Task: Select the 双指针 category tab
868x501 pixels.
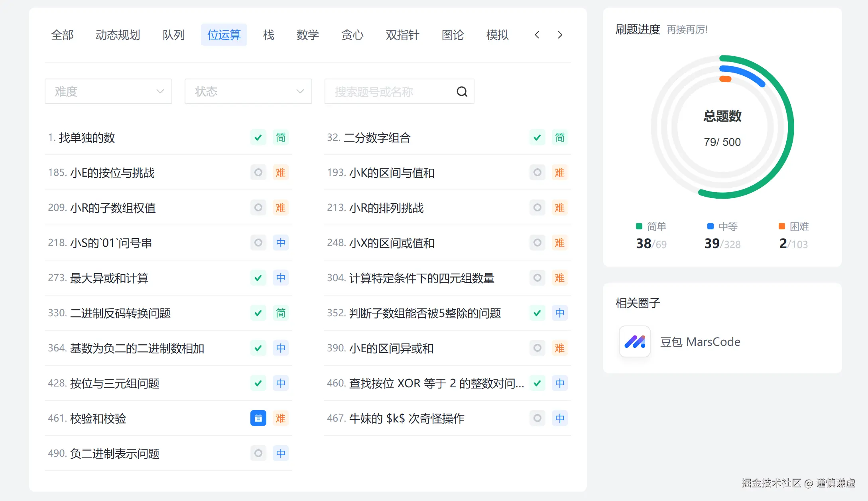Action: point(402,35)
